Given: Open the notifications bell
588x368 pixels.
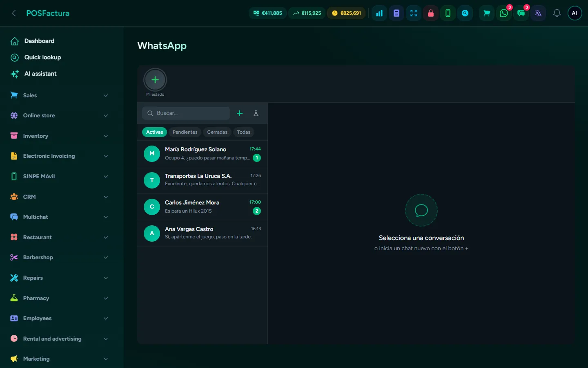Looking at the screenshot, I should 557,13.
